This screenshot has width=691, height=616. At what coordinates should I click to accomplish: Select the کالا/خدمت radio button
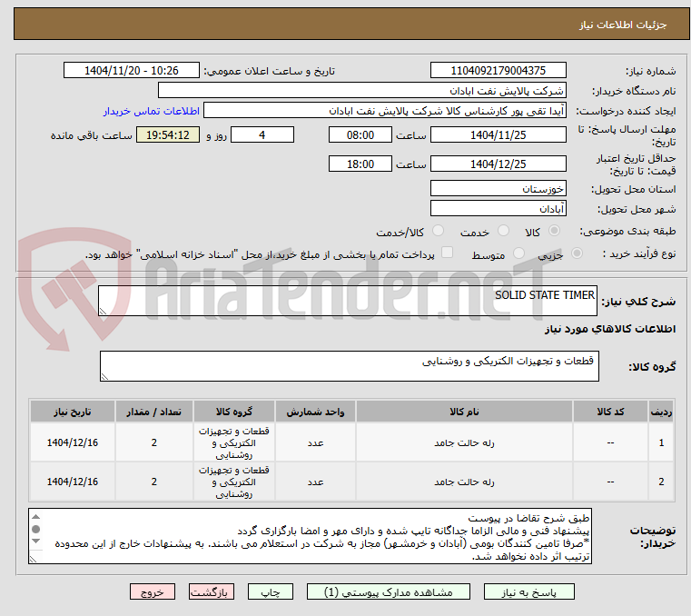coord(438,231)
